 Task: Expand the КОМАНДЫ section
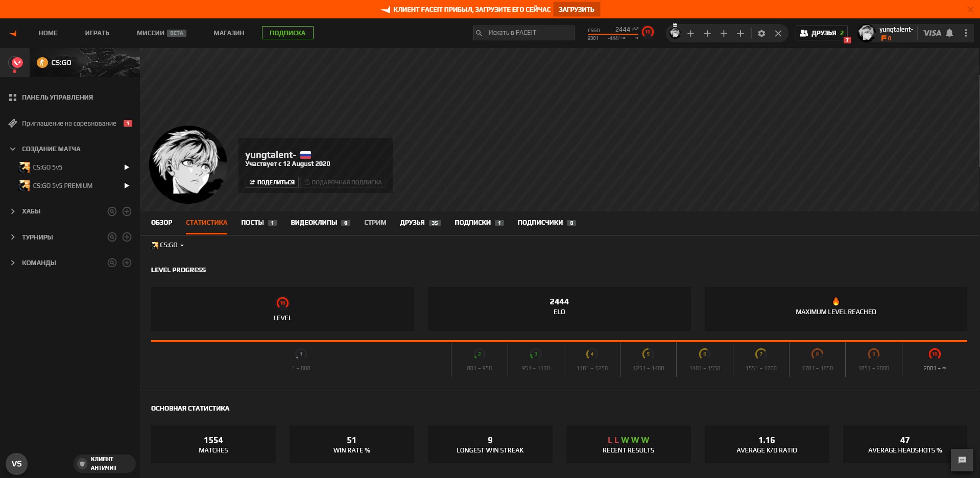pos(13,262)
